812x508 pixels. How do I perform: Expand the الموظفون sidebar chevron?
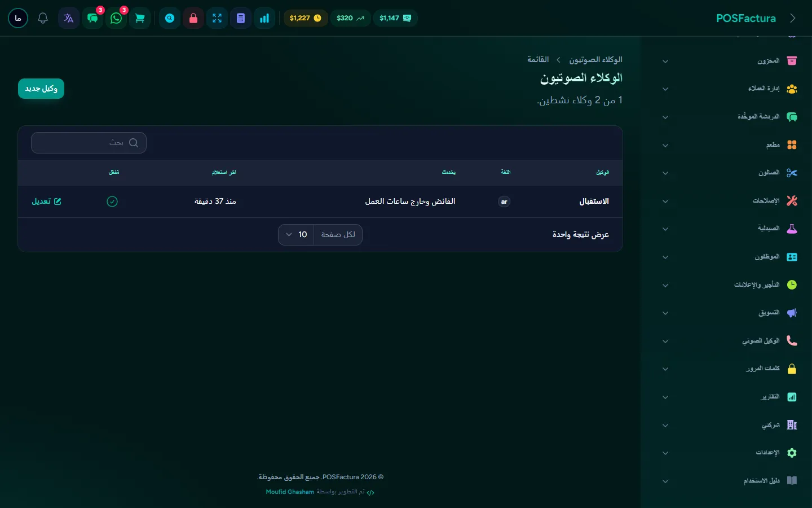[665, 257]
